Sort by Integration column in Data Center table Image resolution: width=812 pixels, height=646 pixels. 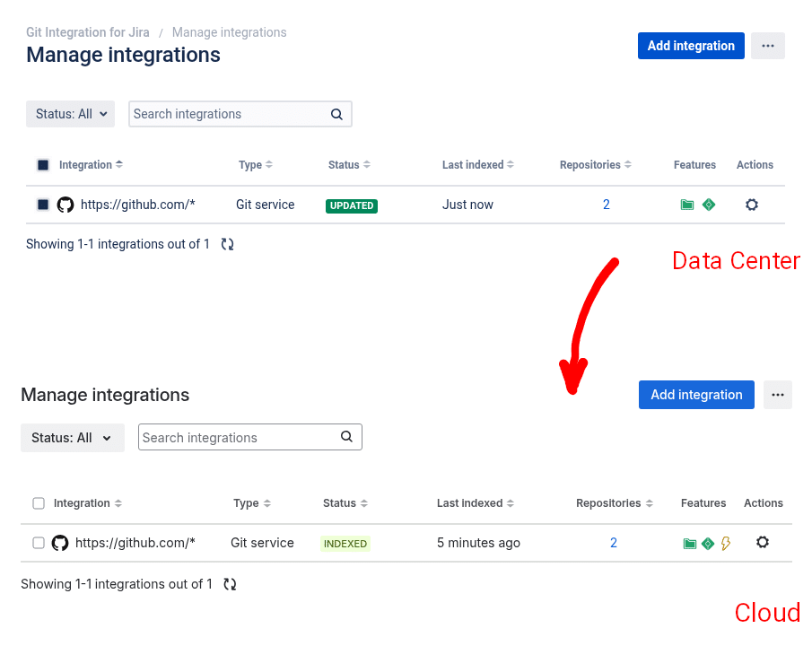pos(91,165)
